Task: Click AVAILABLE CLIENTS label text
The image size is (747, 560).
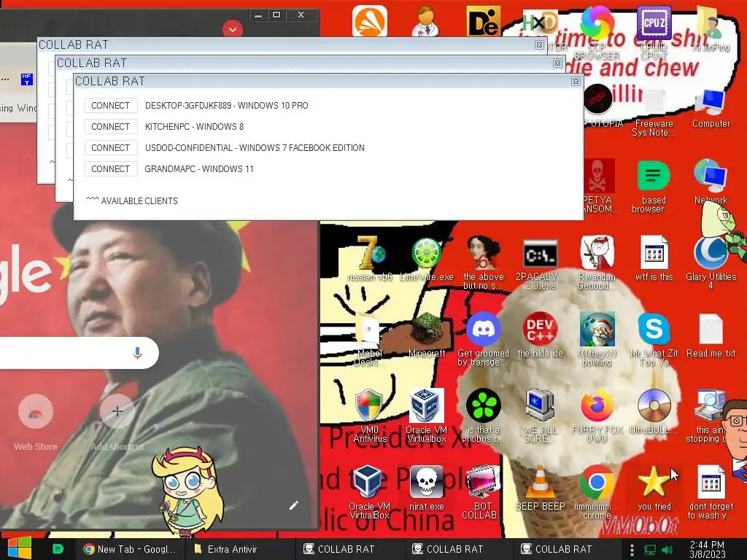Action: pos(139,201)
